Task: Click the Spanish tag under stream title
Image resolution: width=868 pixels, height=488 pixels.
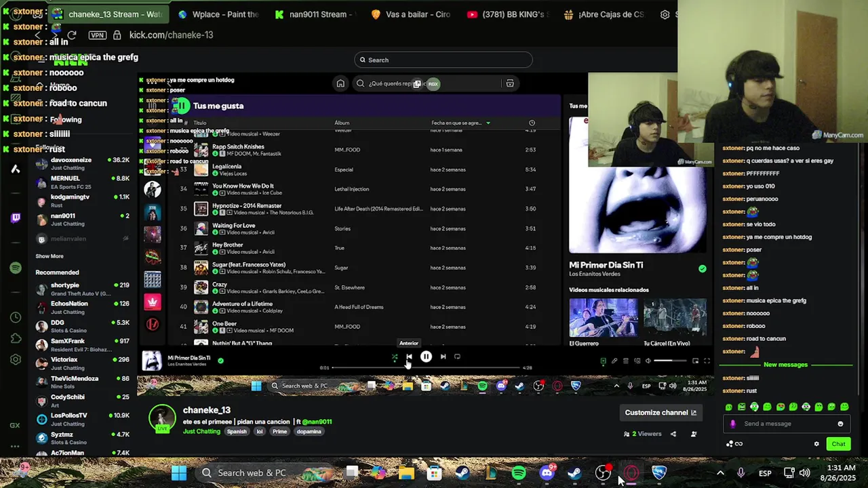Action: click(237, 431)
